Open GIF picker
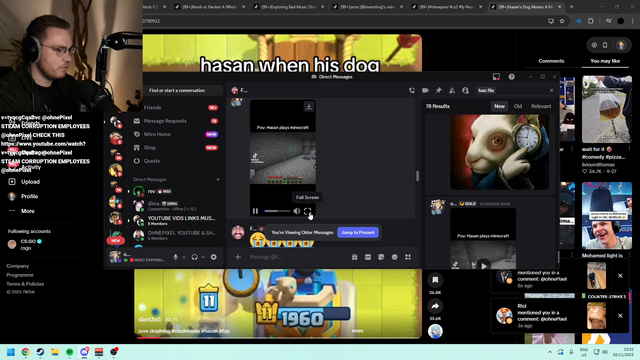Image resolution: width=640 pixels, height=360 pixels. [368, 257]
